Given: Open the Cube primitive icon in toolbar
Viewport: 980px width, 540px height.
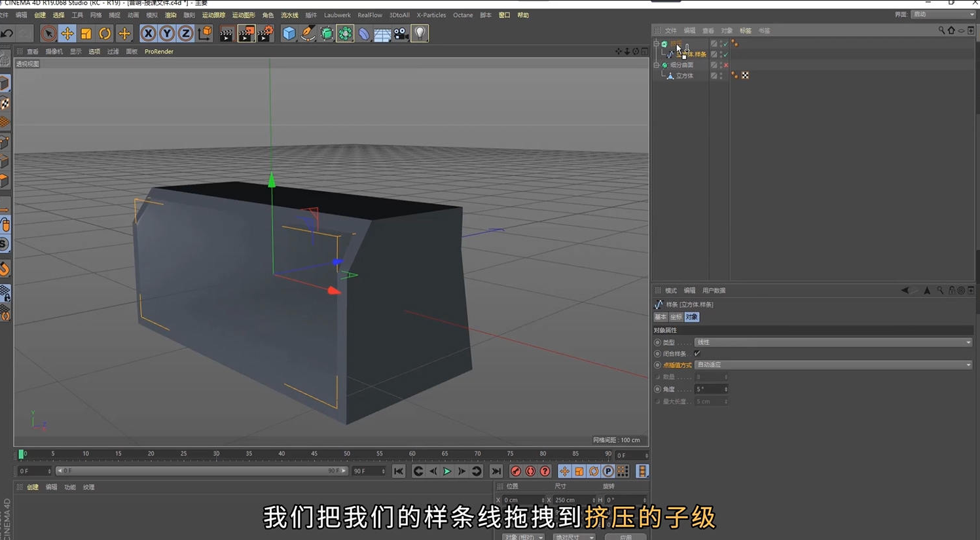Looking at the screenshot, I should click(289, 33).
